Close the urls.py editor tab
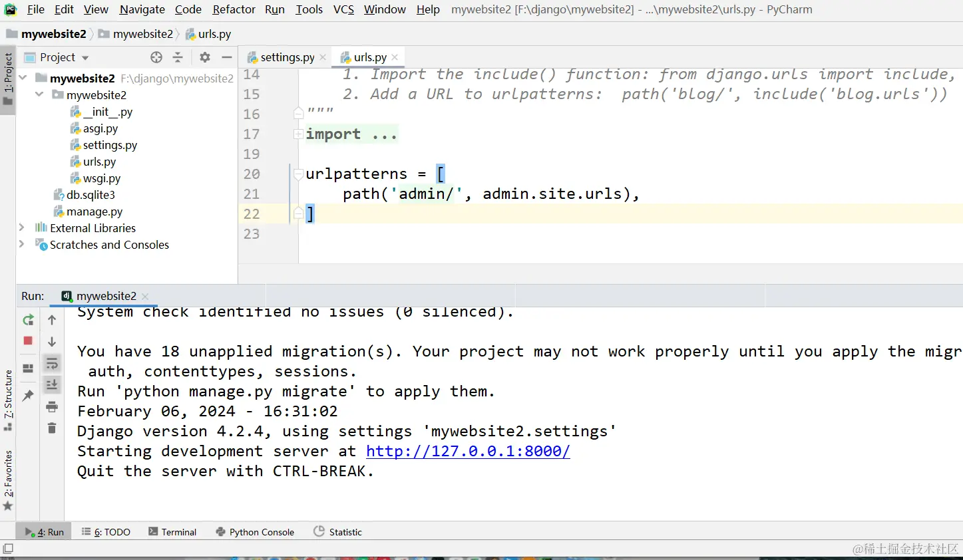Viewport: 963px width, 560px height. pyautogui.click(x=395, y=57)
